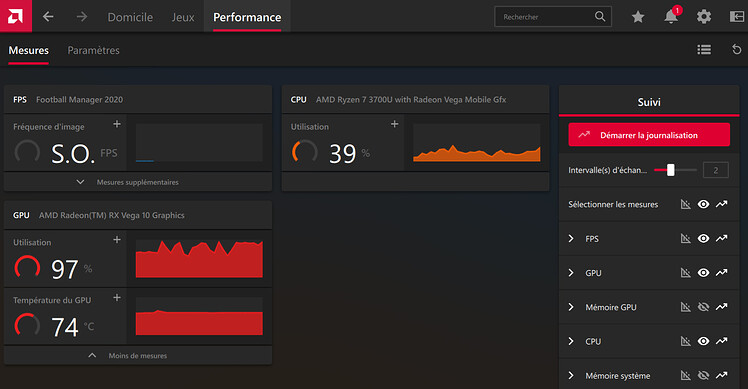This screenshot has width=748, height=389.
Task: Collapse with Moins de mesures
Action: [x=128, y=356]
